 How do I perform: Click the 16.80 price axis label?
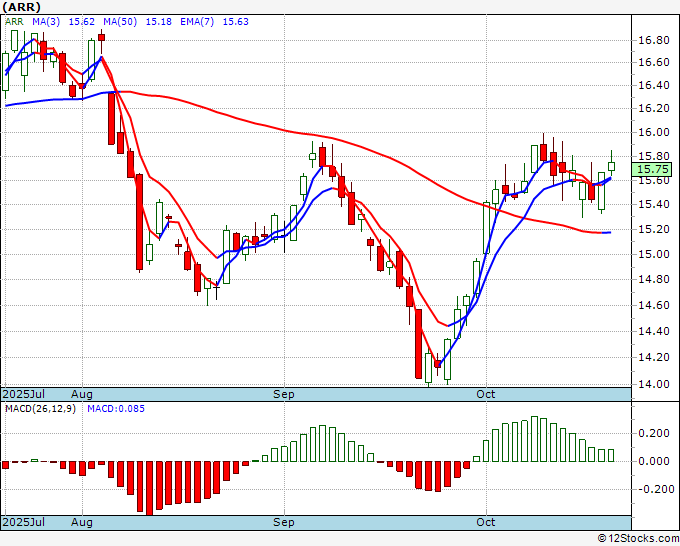(654, 41)
